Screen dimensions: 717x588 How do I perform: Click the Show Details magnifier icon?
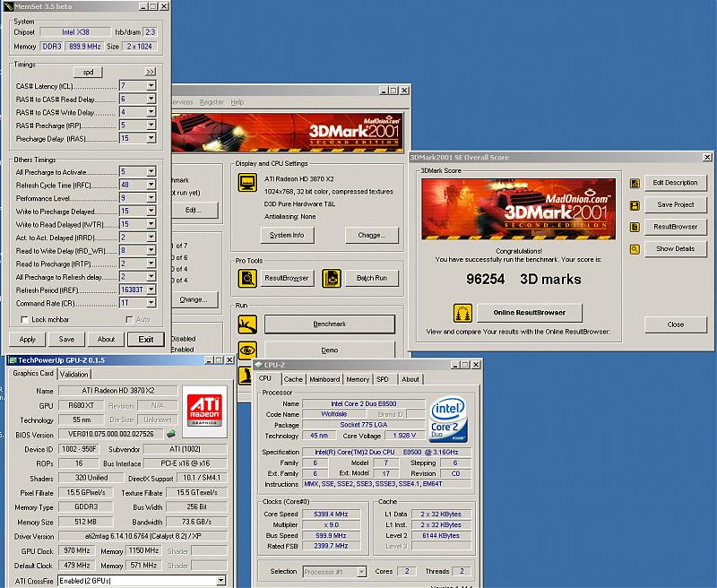coord(635,249)
